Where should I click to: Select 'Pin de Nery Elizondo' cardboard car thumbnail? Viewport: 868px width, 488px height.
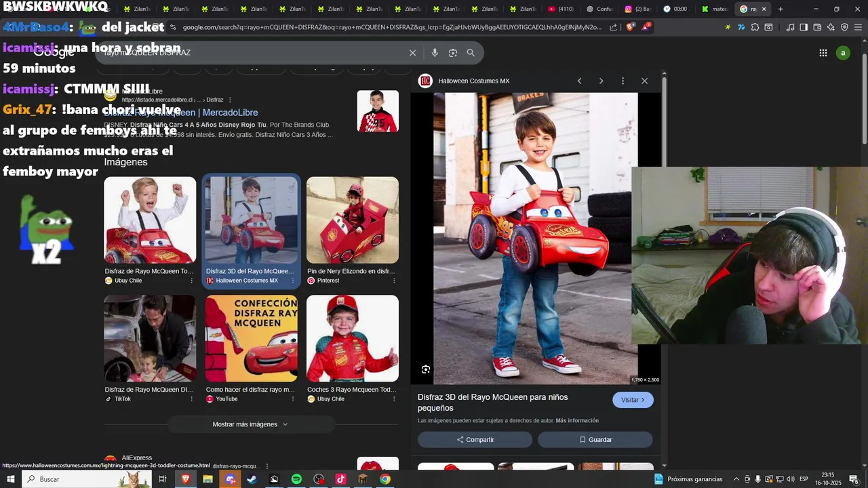coord(353,220)
